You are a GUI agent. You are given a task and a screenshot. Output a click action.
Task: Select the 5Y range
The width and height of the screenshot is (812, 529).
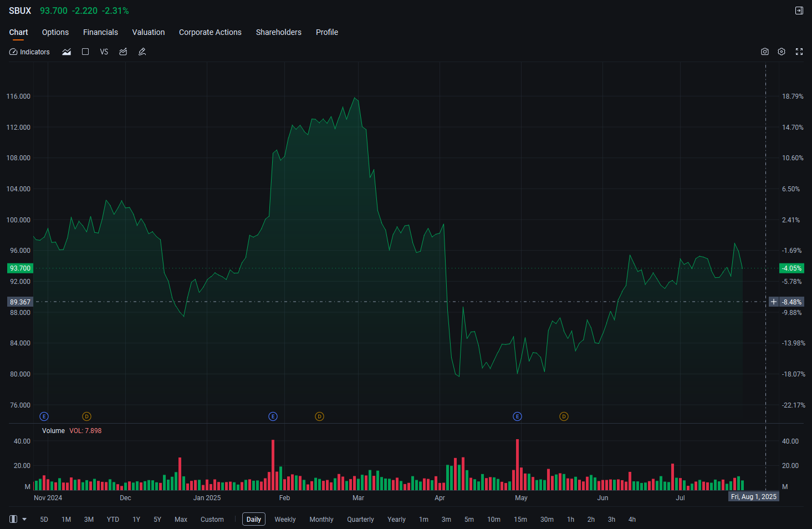tap(157, 520)
